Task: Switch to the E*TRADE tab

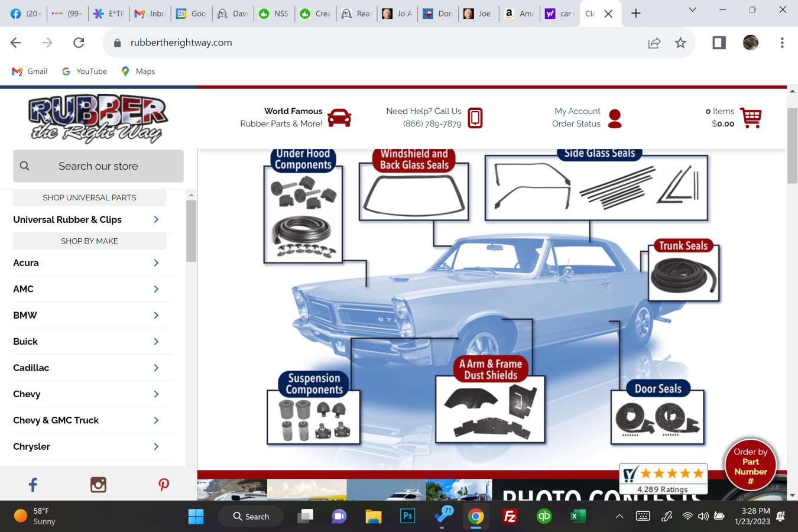Action: tap(109, 14)
